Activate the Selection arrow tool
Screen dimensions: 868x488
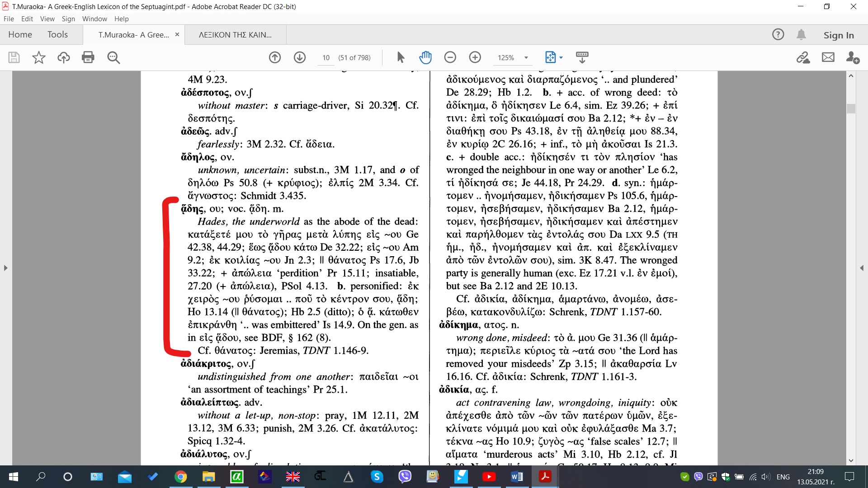pos(401,57)
